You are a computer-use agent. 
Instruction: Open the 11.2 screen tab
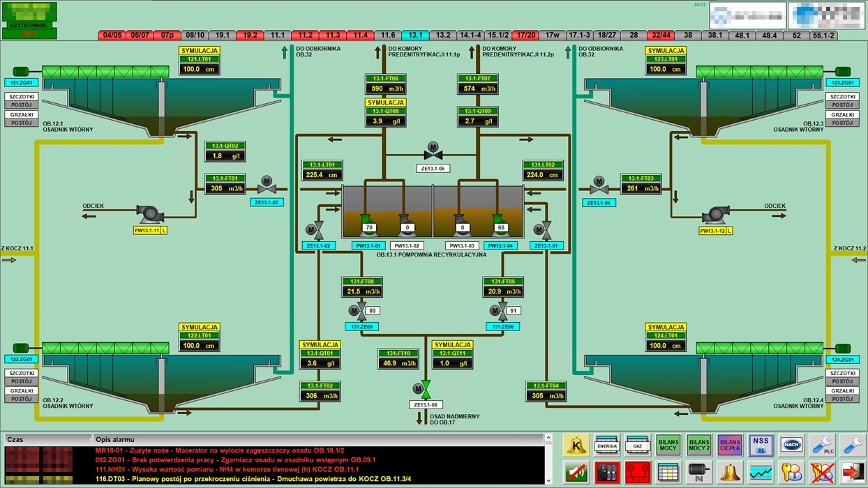tap(305, 35)
